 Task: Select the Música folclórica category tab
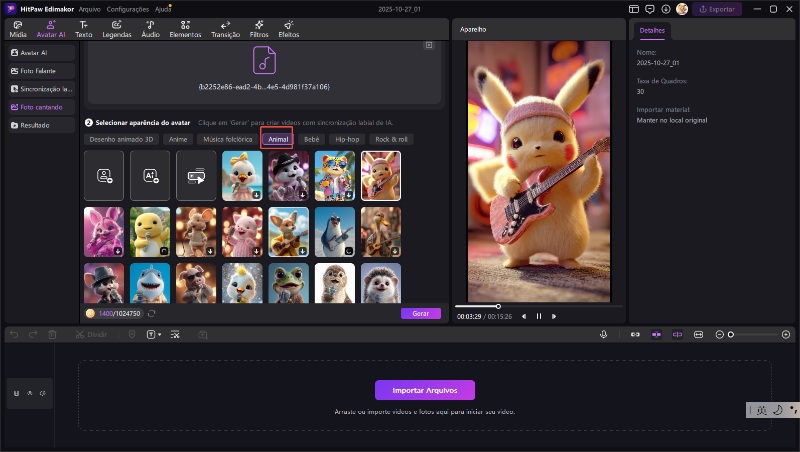[228, 139]
